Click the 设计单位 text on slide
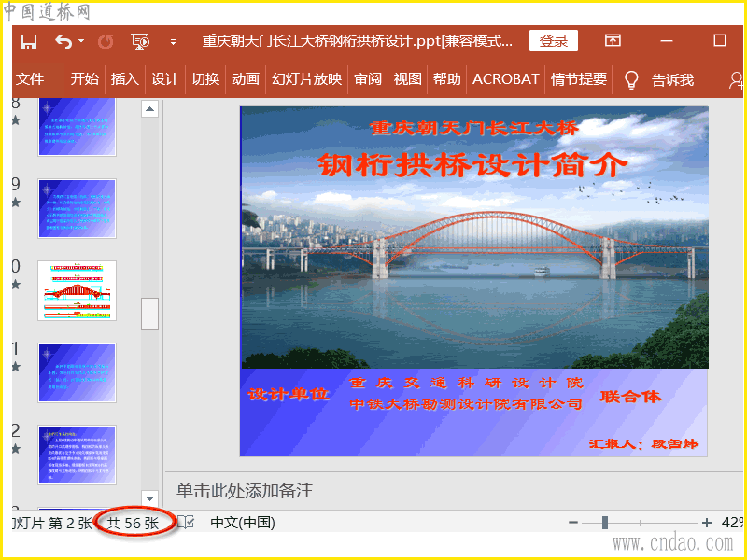 (289, 394)
